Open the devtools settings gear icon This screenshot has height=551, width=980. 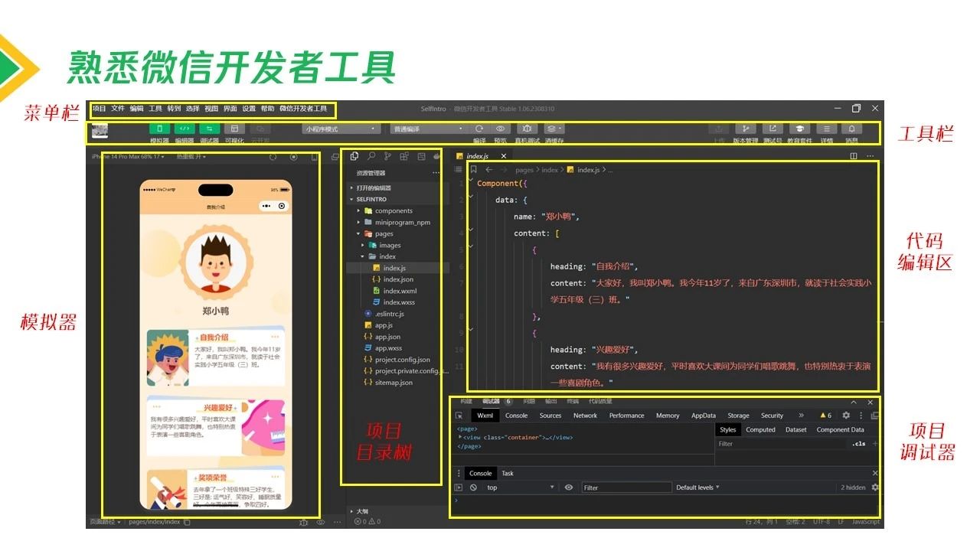tap(846, 416)
